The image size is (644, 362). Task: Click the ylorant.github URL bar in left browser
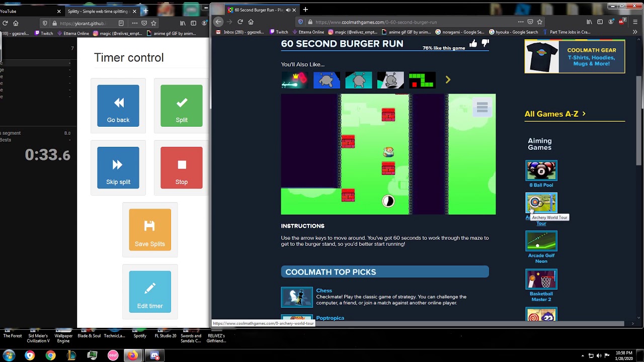click(x=82, y=23)
